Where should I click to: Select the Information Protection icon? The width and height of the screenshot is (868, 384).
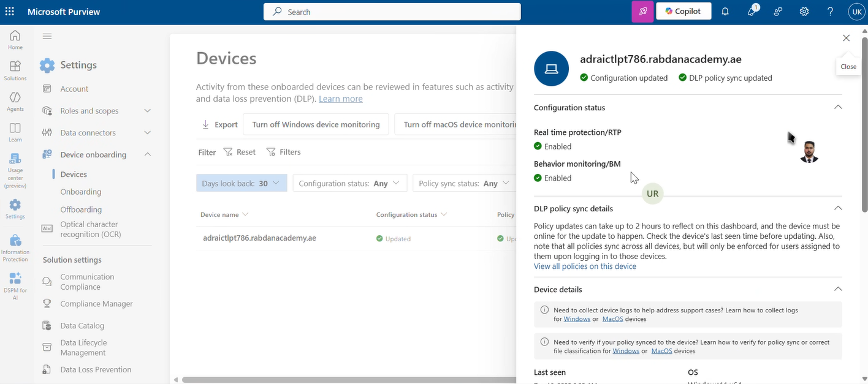pyautogui.click(x=15, y=244)
